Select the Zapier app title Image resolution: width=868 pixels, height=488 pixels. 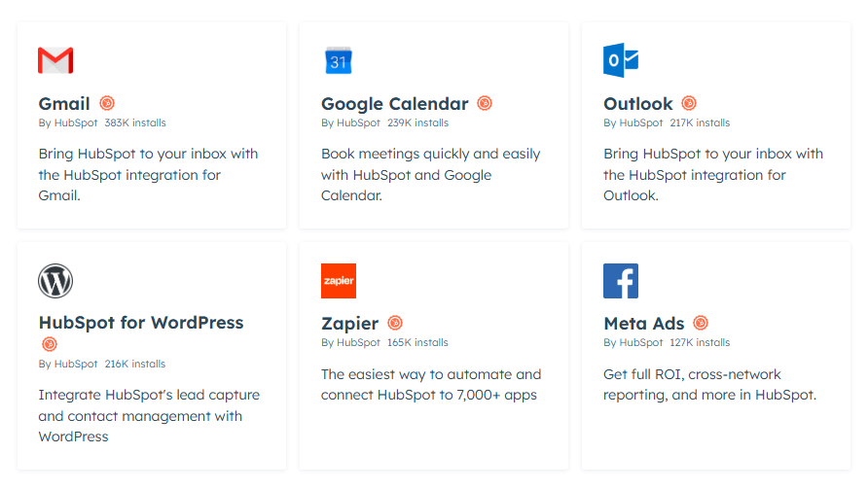click(x=349, y=324)
